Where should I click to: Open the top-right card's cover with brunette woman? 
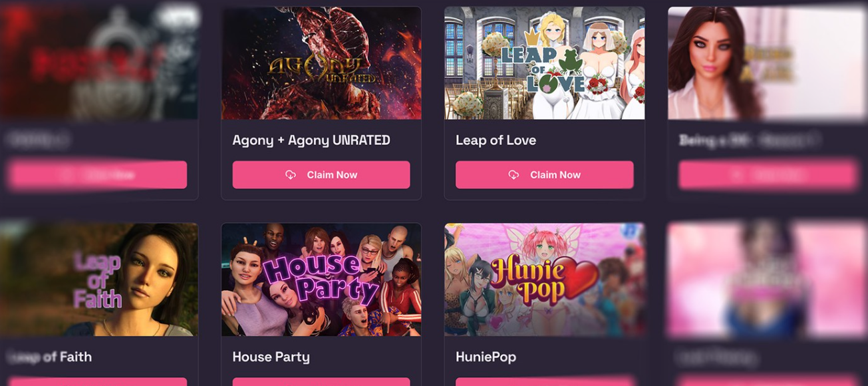(x=768, y=63)
